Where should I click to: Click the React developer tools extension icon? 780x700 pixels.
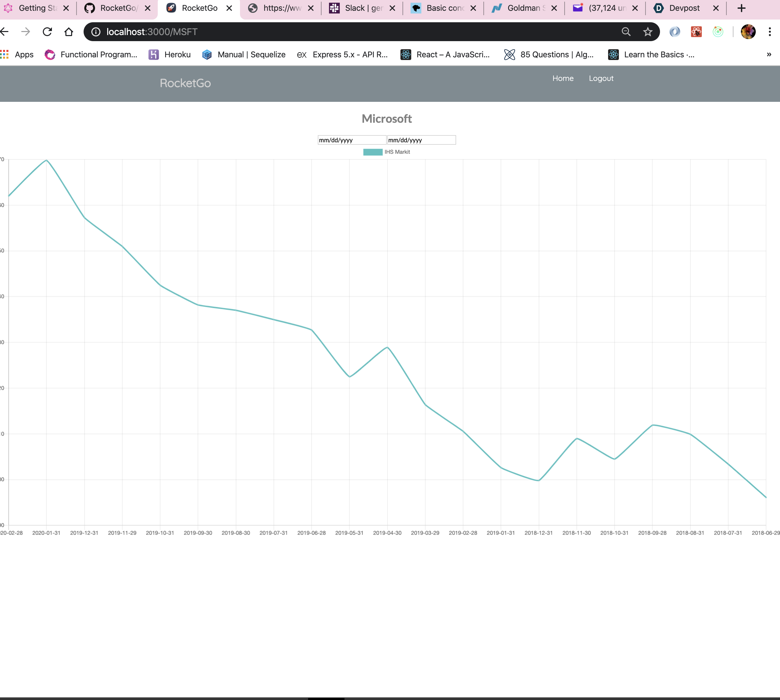[696, 32]
